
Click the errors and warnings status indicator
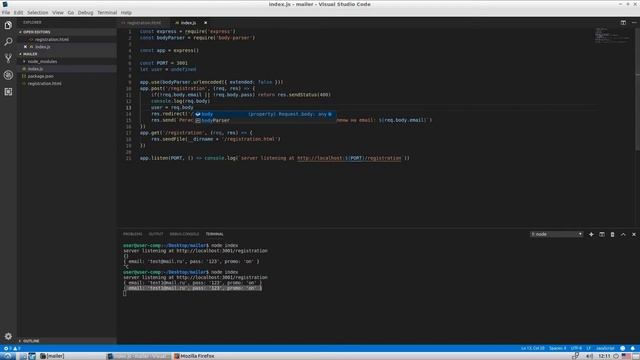(x=12, y=348)
